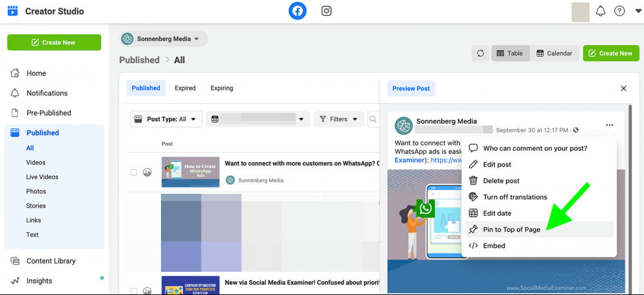The width and height of the screenshot is (644, 295).
Task: Switch to the Facebook platform icon
Action: tap(298, 11)
